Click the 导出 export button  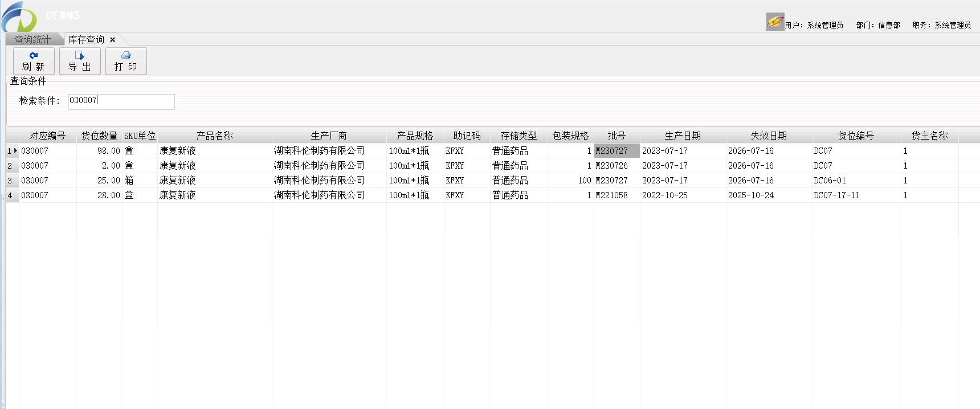point(80,61)
